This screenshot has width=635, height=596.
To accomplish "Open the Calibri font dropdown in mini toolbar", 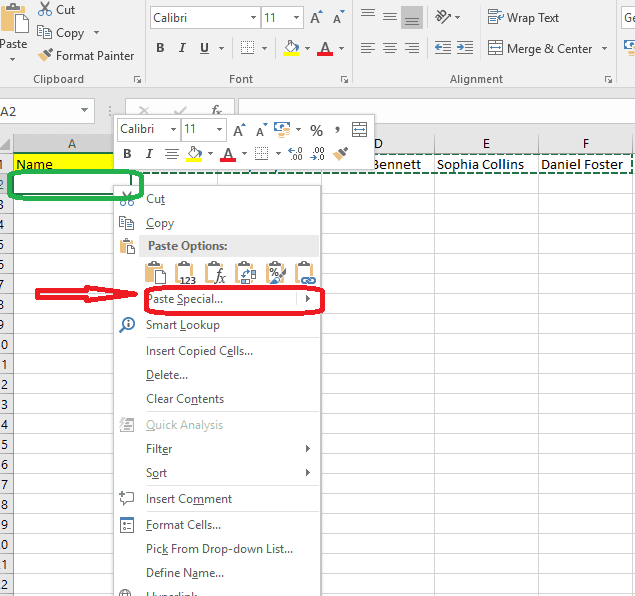I will click(173, 130).
